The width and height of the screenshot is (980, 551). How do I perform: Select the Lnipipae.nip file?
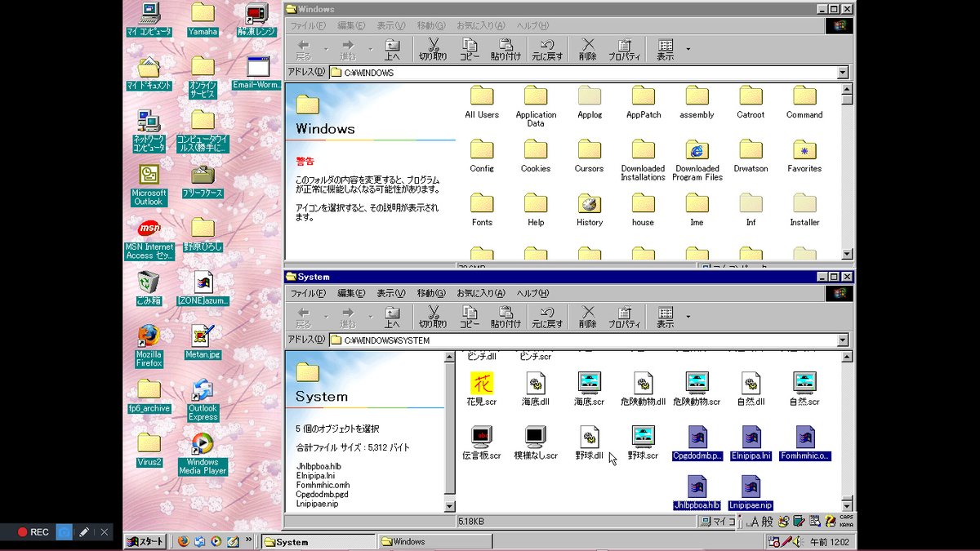point(751,492)
